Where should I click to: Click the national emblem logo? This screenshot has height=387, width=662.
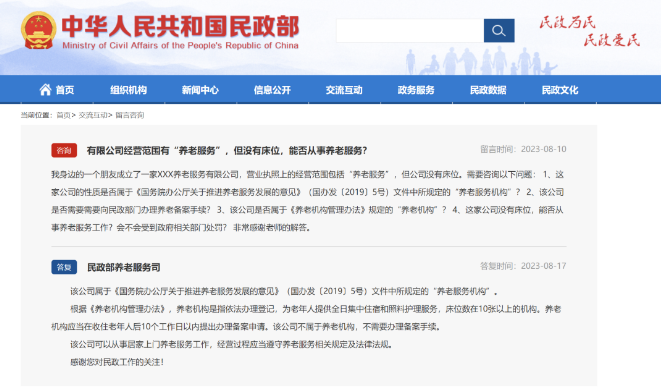38,30
